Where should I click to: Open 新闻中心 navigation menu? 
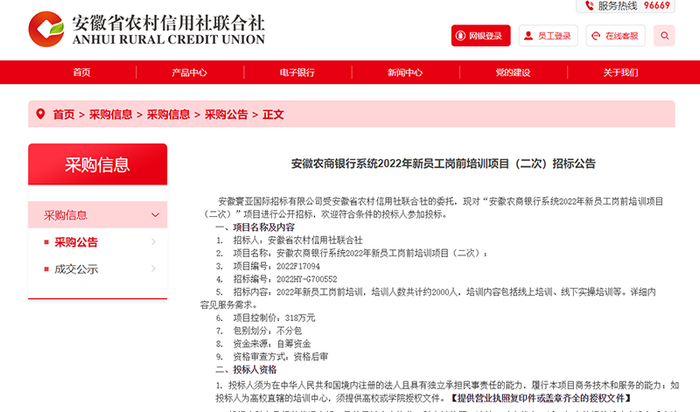pos(405,72)
